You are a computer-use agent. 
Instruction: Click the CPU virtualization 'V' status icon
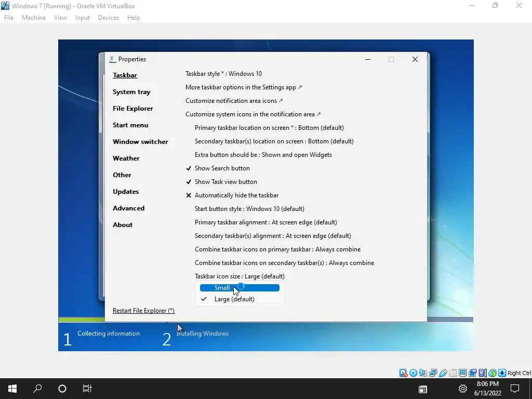[483, 373]
